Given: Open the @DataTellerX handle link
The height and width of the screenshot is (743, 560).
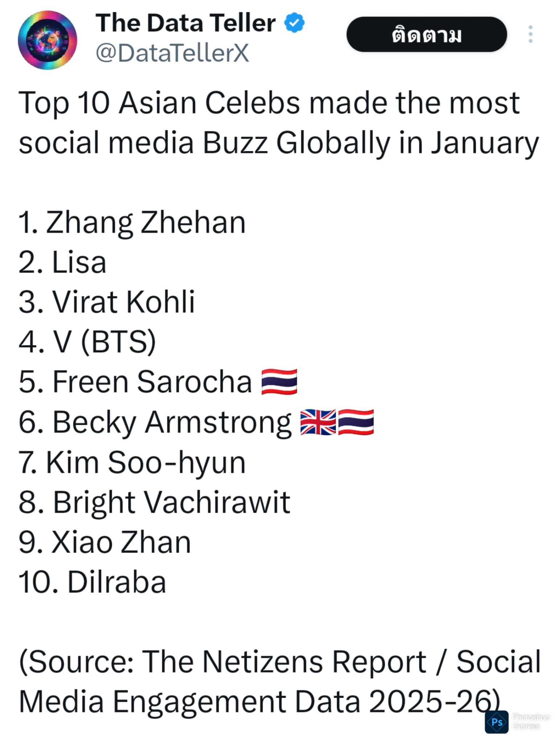Looking at the screenshot, I should pos(172,53).
